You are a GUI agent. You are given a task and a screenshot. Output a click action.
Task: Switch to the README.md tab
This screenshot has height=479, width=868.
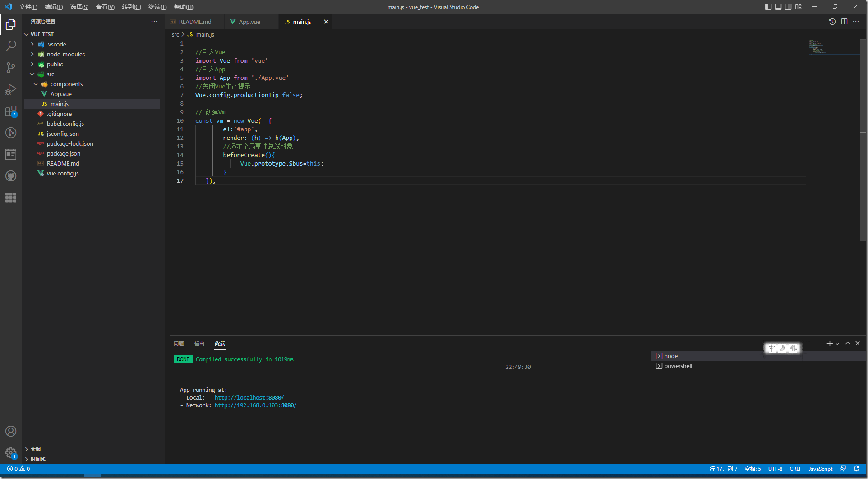(x=195, y=22)
